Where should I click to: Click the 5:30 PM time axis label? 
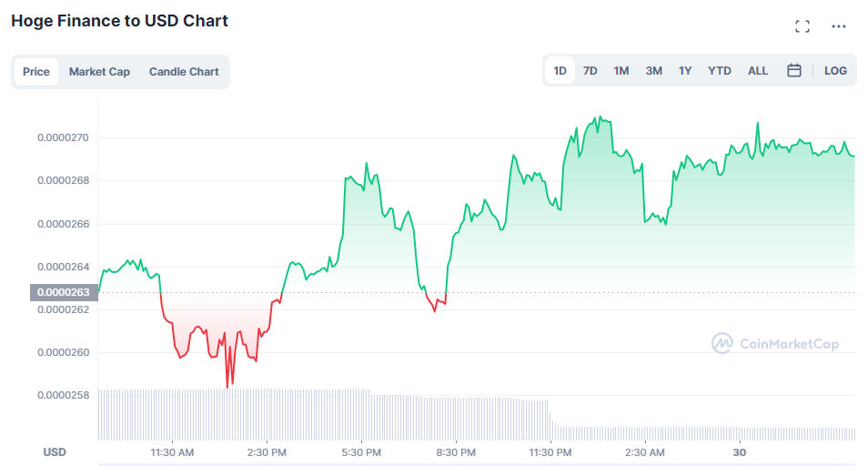click(361, 452)
